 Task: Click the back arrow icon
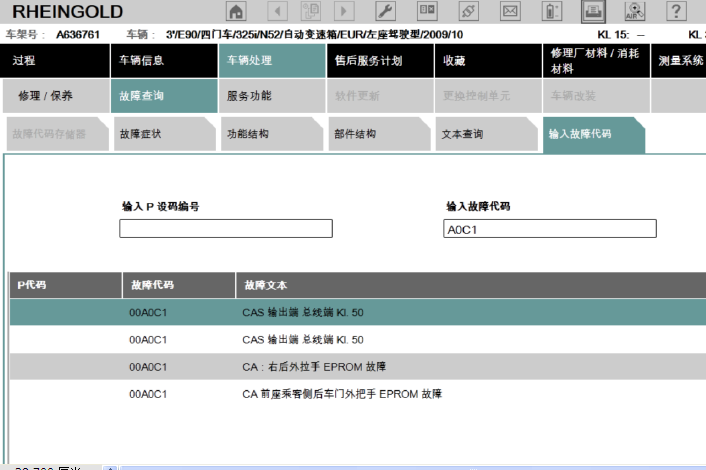[x=277, y=11]
